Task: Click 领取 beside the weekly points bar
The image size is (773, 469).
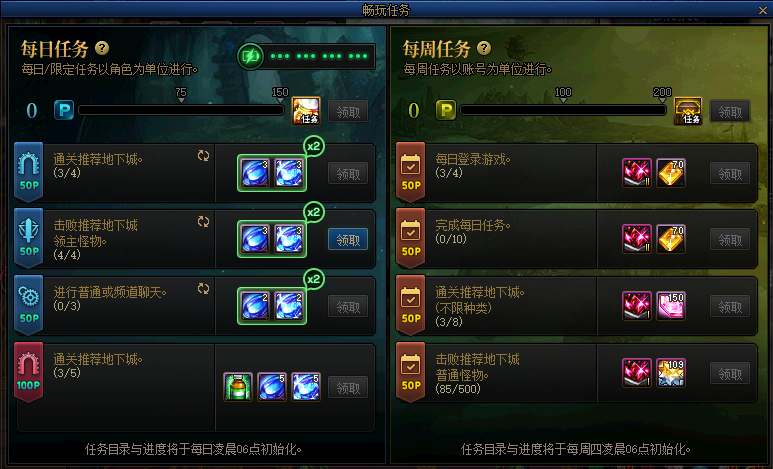Action: click(730, 112)
